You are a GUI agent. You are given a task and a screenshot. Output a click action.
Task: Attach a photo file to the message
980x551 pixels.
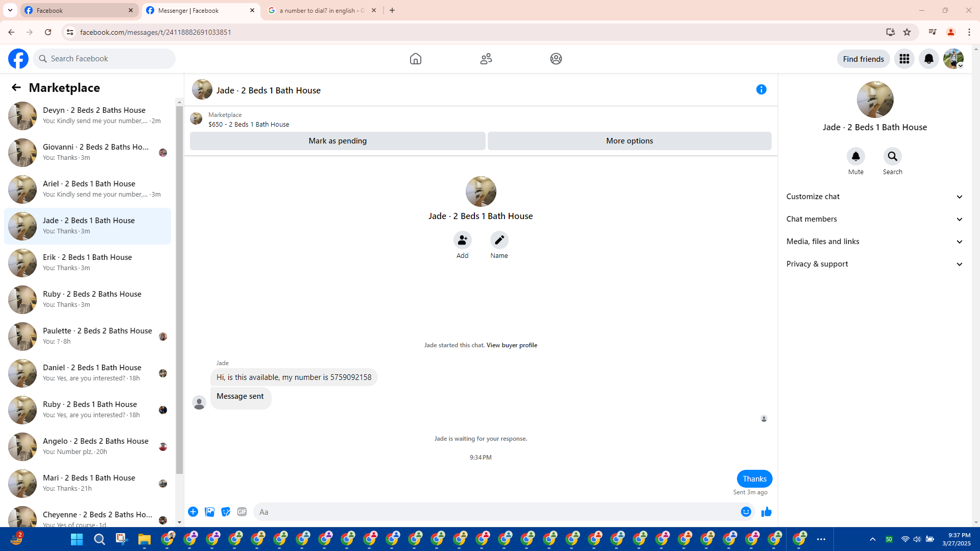pos(209,512)
